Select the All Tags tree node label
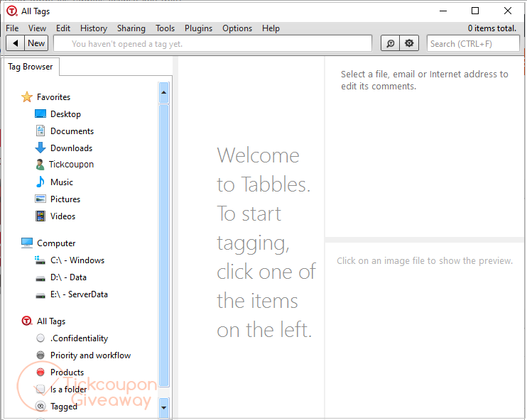This screenshot has width=527, height=420. click(51, 321)
